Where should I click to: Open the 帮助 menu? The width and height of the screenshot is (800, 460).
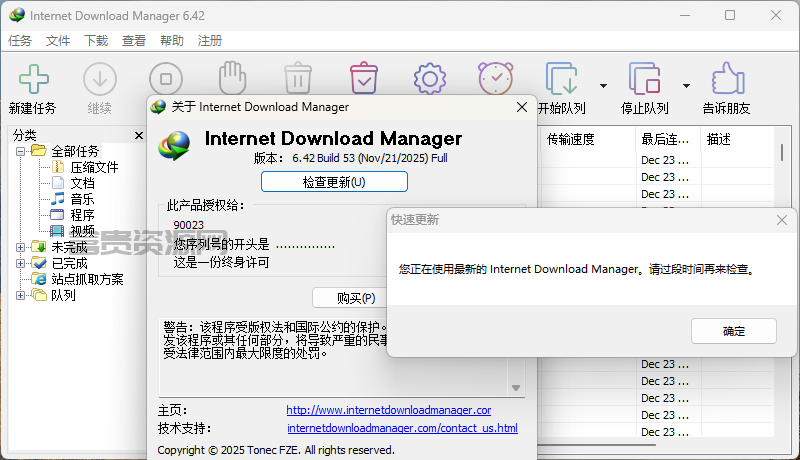tap(171, 41)
